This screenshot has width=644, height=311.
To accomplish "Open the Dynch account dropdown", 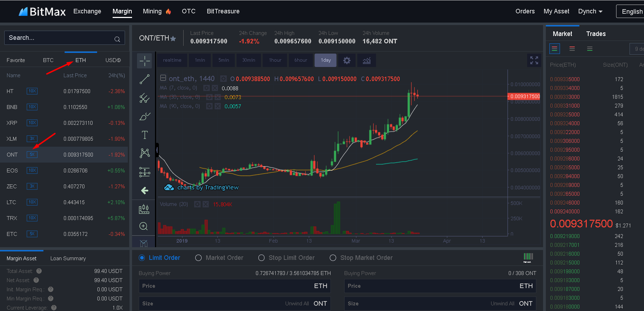I will pos(590,11).
